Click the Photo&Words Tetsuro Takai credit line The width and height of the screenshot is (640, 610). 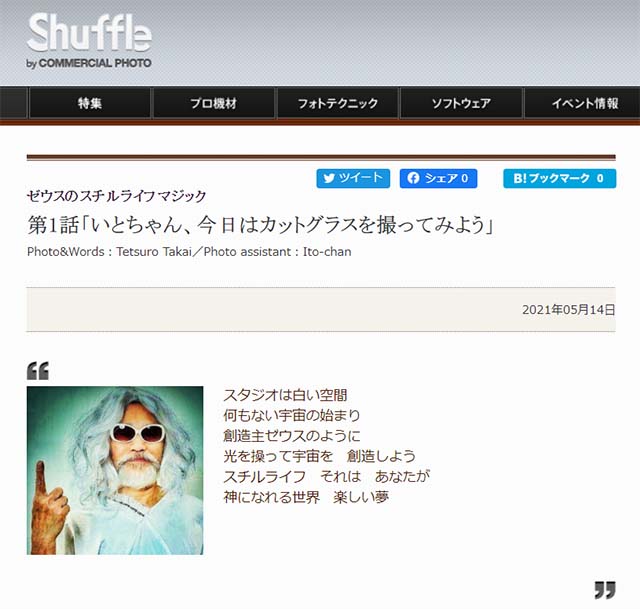[x=189, y=252]
